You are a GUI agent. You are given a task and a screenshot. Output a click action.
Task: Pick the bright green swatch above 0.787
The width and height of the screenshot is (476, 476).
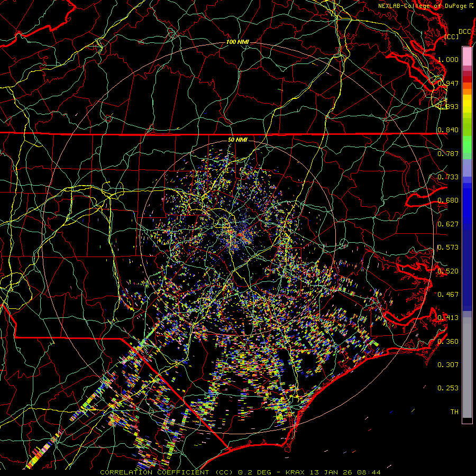point(467,144)
